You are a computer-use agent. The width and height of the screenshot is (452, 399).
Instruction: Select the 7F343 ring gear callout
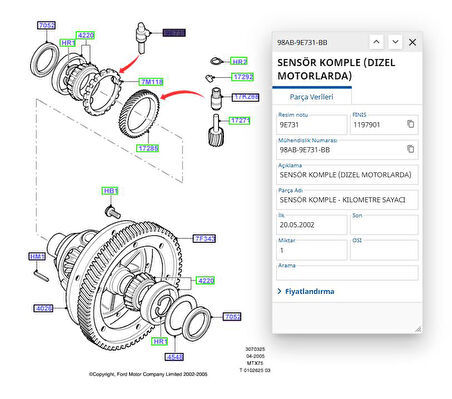coord(205,238)
